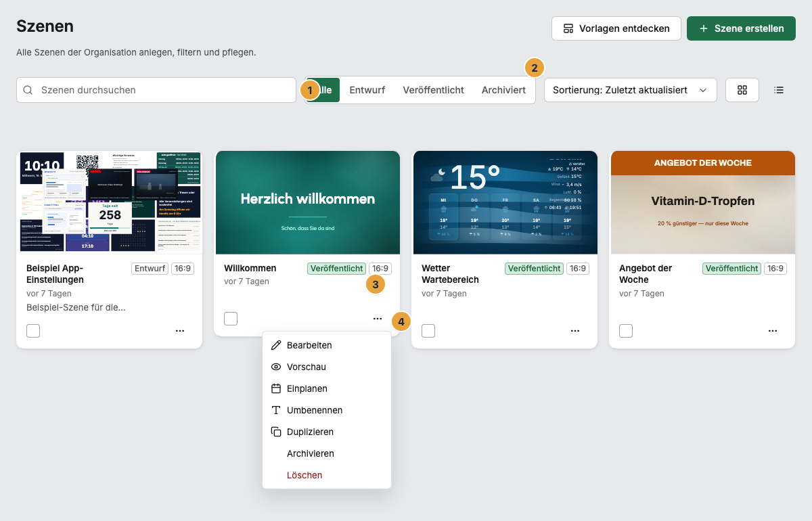Show all scenes with the Alle tab
Viewport: 812px width, 521px height.
(x=323, y=90)
